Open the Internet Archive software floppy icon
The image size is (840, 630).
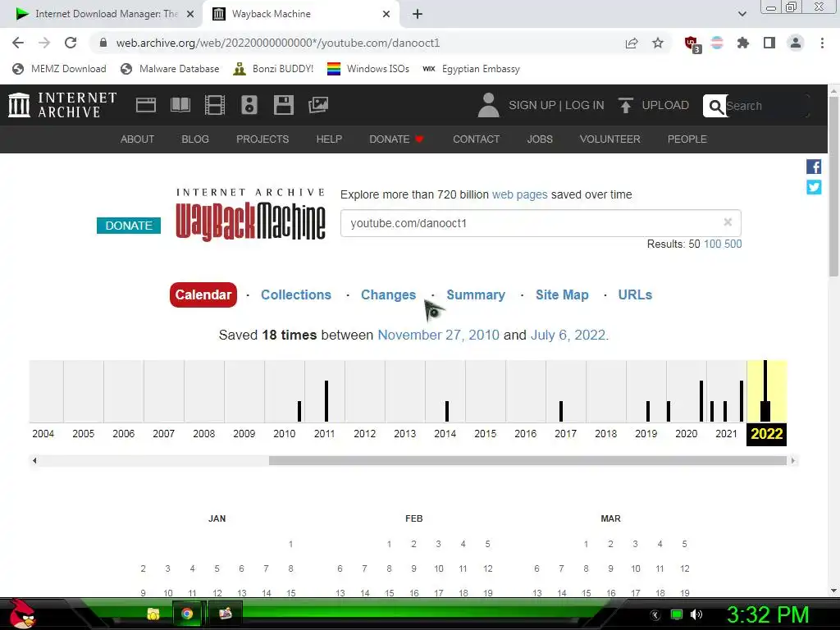pyautogui.click(x=283, y=105)
